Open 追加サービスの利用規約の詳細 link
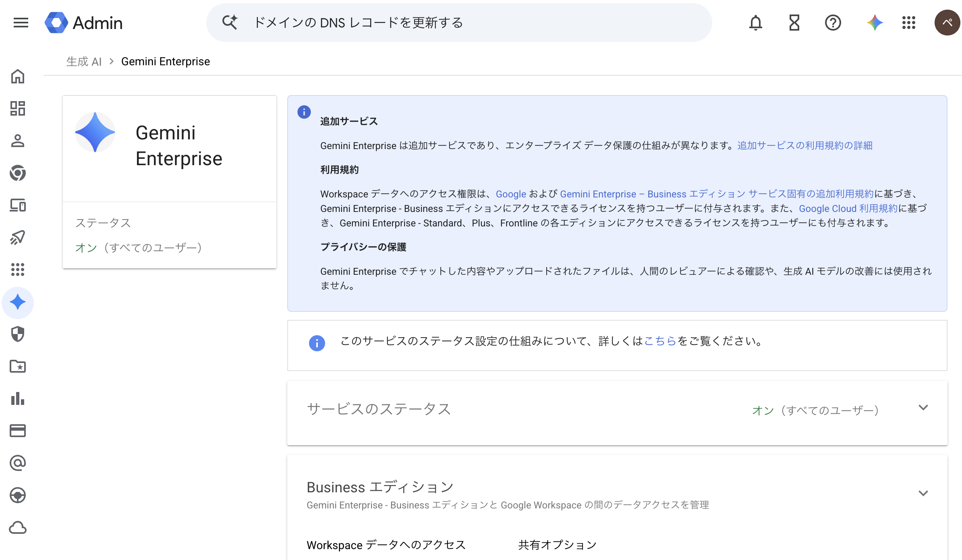 point(805,145)
